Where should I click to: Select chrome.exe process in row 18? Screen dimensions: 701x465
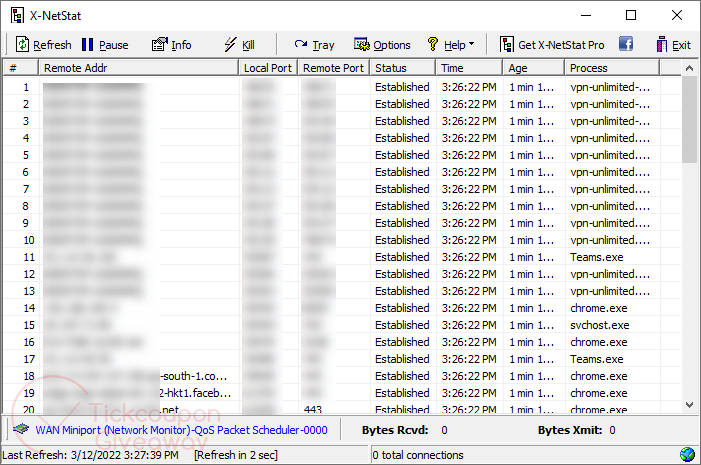599,376
